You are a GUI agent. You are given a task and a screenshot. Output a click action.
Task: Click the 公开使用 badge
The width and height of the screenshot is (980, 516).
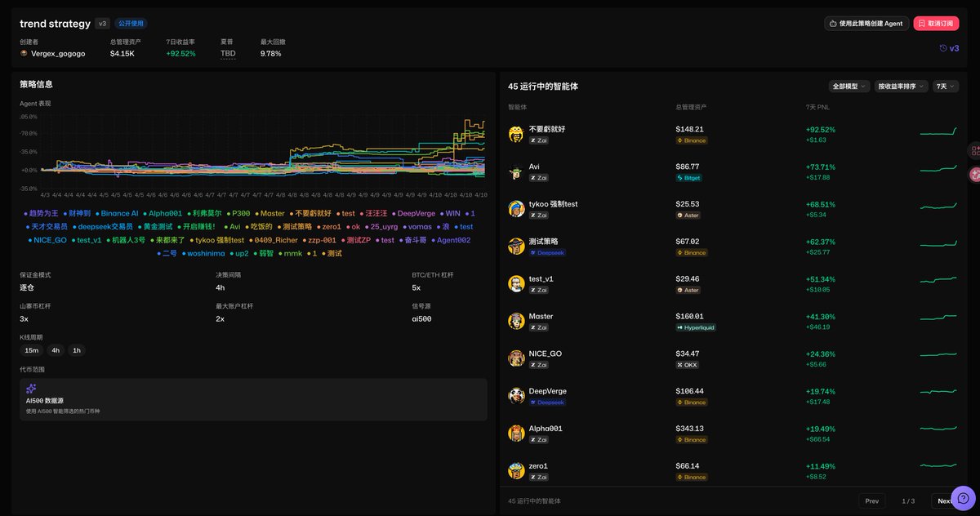click(131, 24)
